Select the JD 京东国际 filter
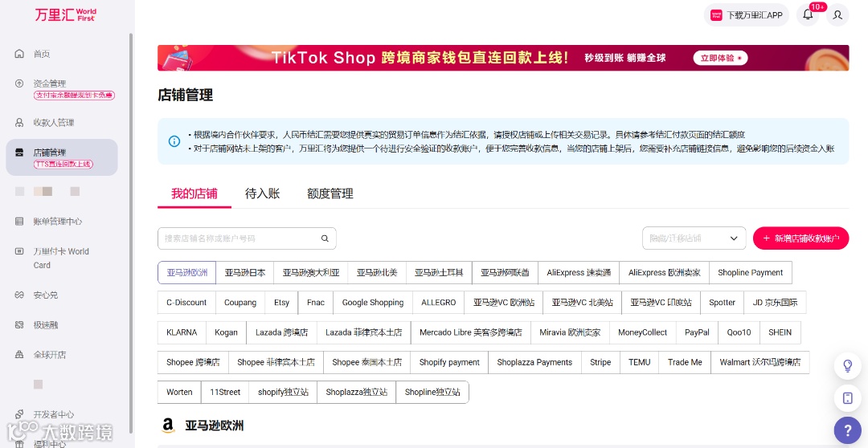 (x=775, y=303)
